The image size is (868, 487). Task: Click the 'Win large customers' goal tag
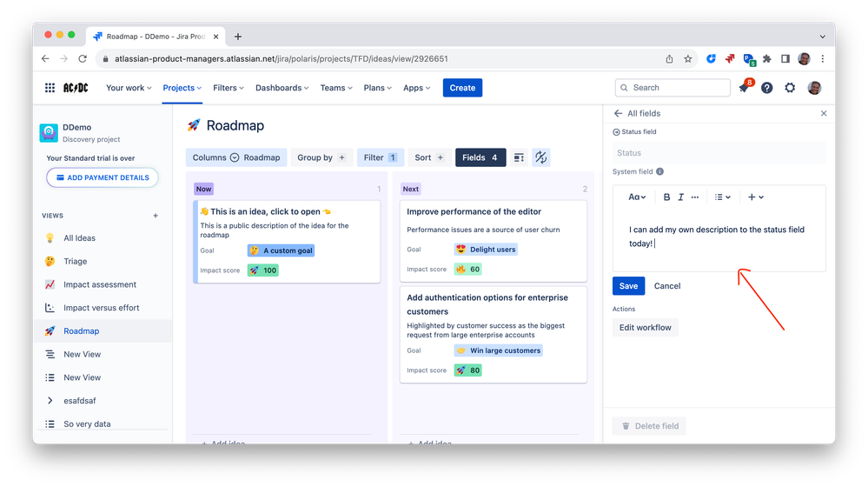[x=498, y=350]
